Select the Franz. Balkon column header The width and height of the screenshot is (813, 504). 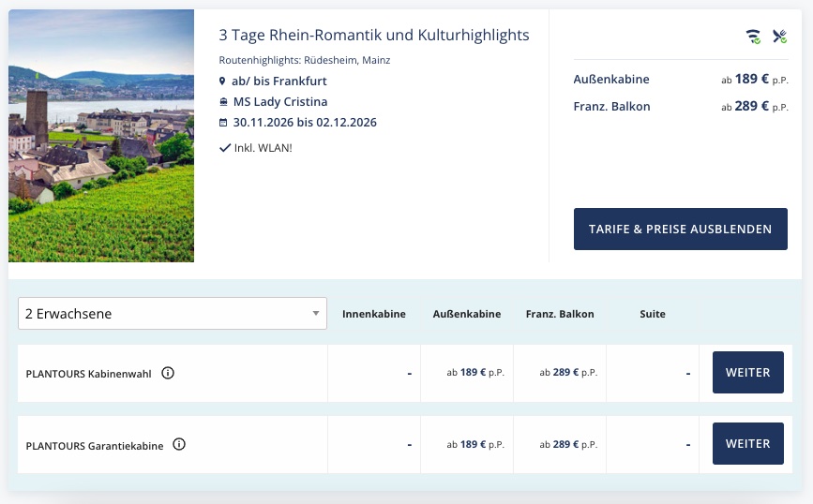coord(560,314)
